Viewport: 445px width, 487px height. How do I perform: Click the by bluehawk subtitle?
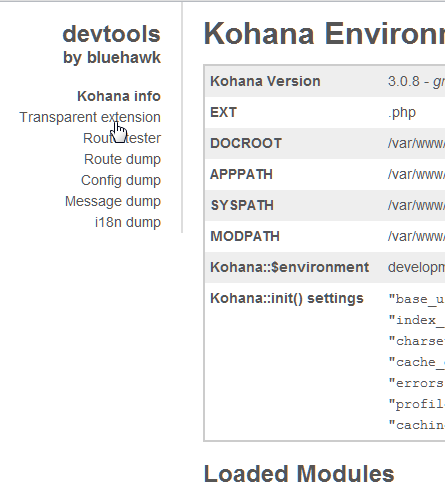112,58
